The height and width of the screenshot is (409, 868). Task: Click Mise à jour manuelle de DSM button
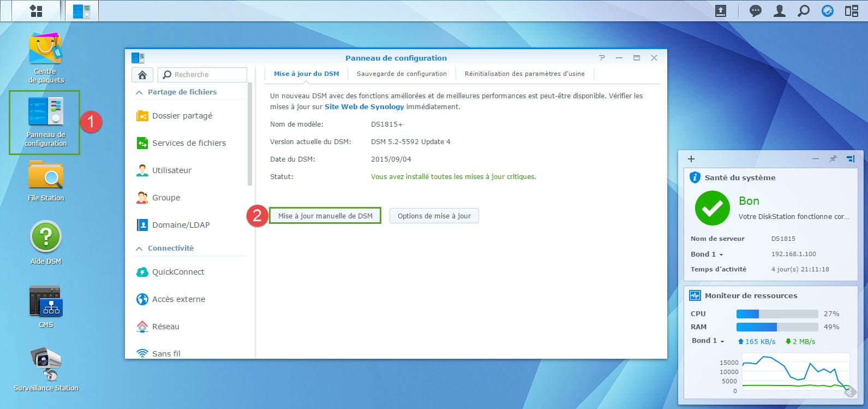tap(325, 216)
